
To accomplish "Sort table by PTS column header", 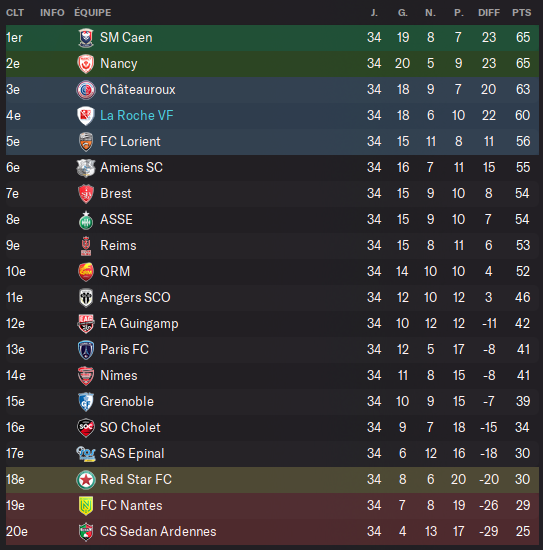I will point(521,13).
